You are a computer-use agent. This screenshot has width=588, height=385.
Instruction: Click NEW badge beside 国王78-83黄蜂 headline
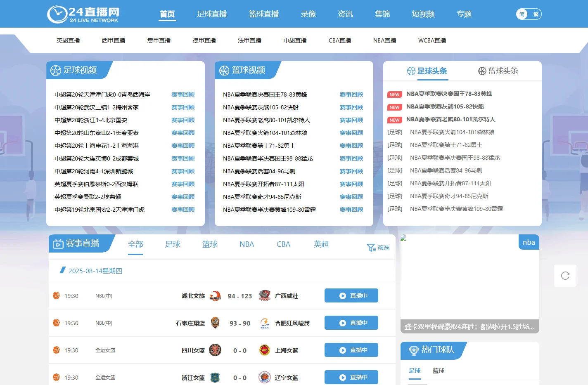(x=394, y=94)
